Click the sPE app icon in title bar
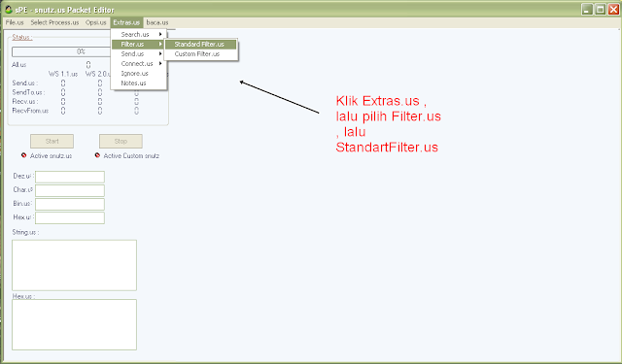Viewport: 622px width, 364px height. pyautogui.click(x=9, y=9)
